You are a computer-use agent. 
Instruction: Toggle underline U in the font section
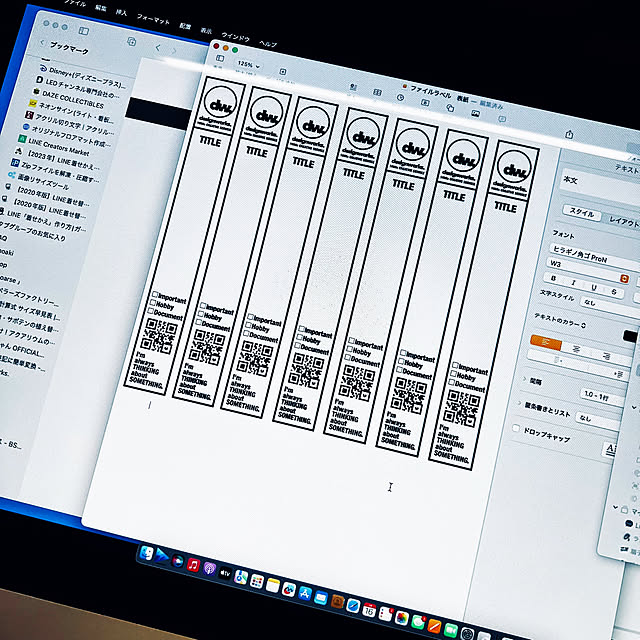(594, 287)
